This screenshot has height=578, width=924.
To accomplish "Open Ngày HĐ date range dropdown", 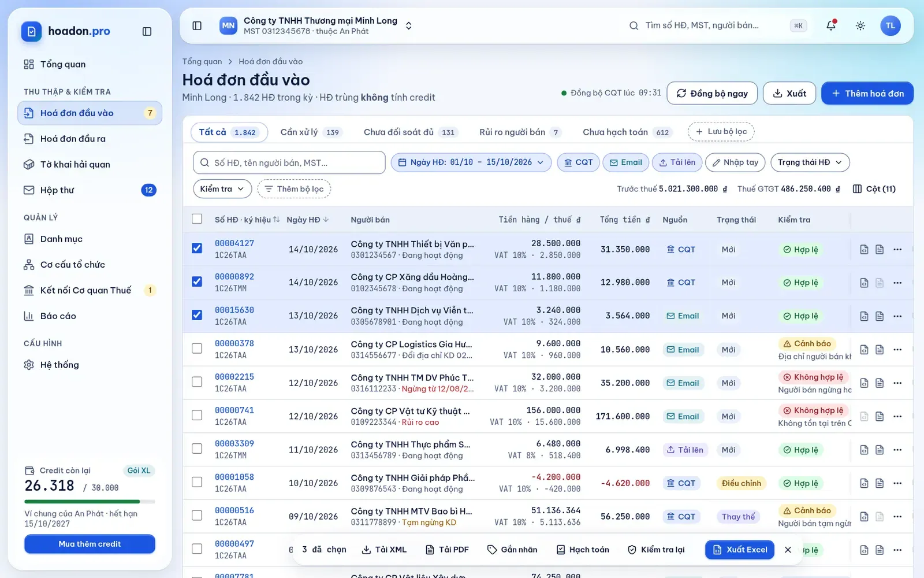I will point(471,162).
